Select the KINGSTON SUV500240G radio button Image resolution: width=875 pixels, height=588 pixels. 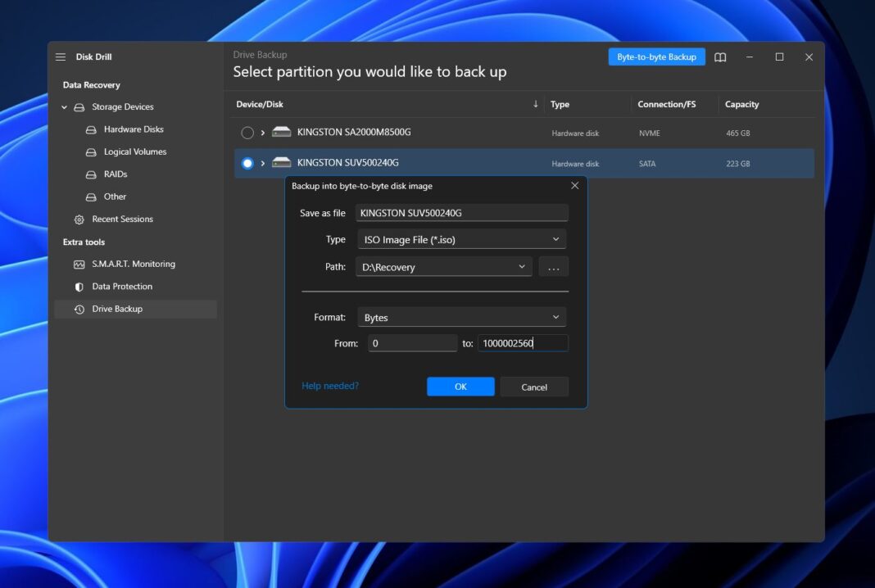coord(247,163)
